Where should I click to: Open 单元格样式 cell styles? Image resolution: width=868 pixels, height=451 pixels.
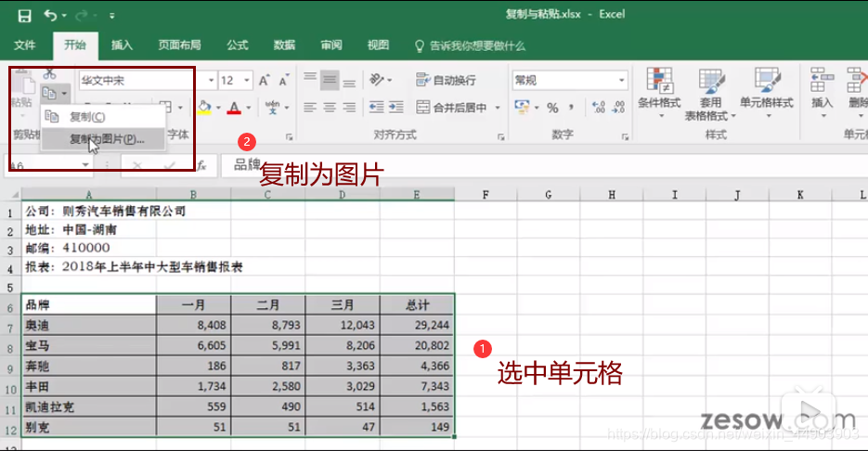(767, 93)
